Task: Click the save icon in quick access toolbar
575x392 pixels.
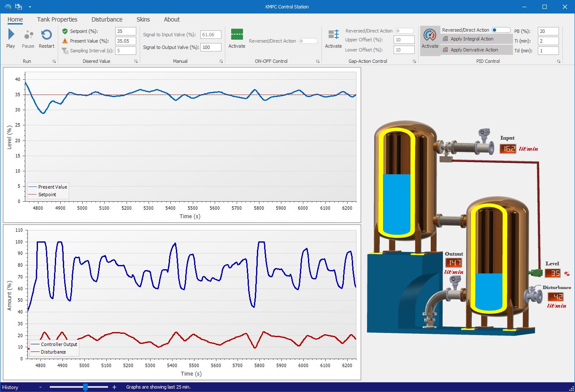Action: tap(18, 7)
